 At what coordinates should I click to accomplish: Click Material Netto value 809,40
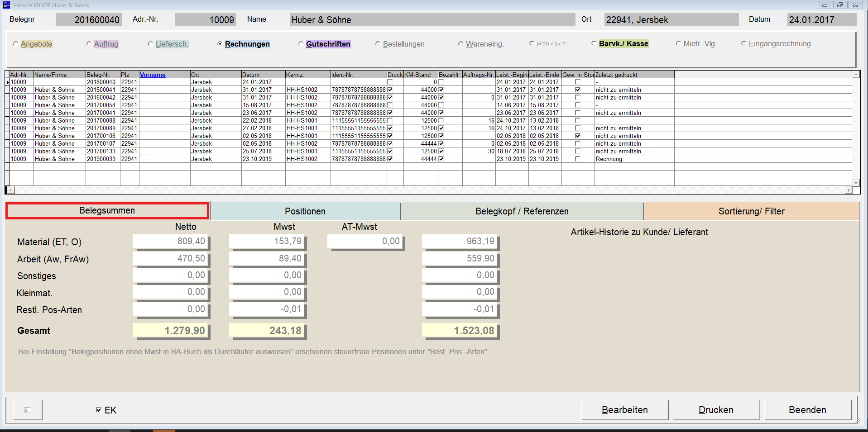(170, 241)
